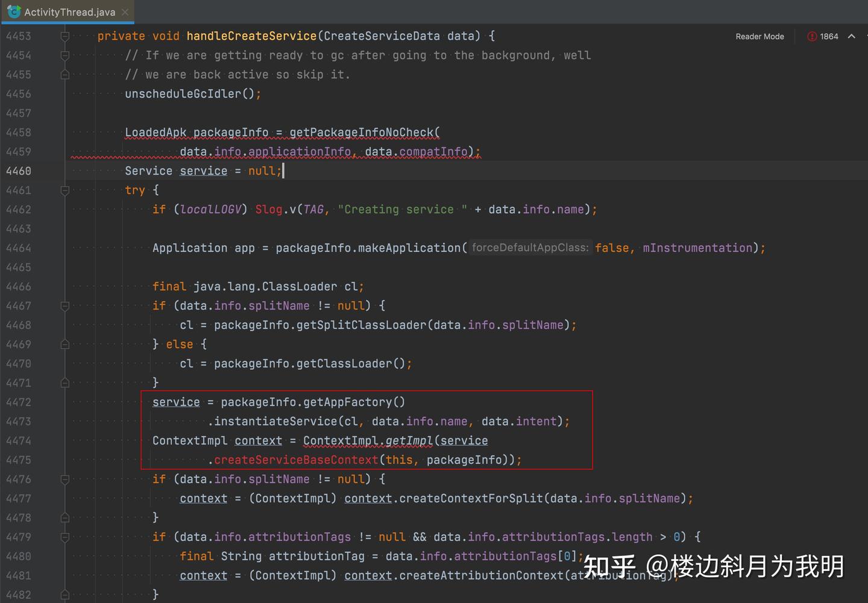Click getPackageInfoNoCheck method call
This screenshot has height=603, width=868.
click(x=362, y=133)
